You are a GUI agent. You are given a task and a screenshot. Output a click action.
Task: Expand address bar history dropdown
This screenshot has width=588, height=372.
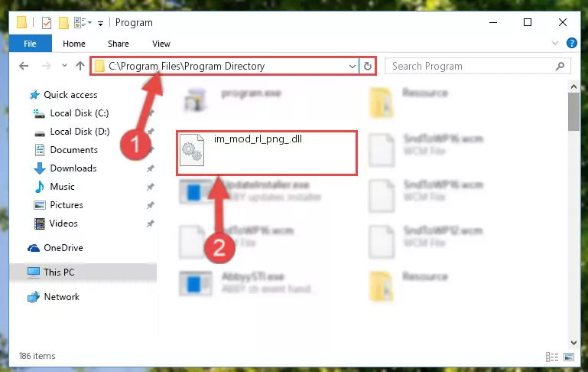click(352, 67)
